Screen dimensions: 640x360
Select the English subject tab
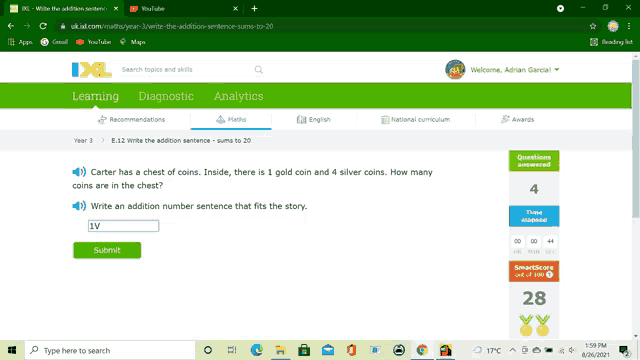point(313,120)
